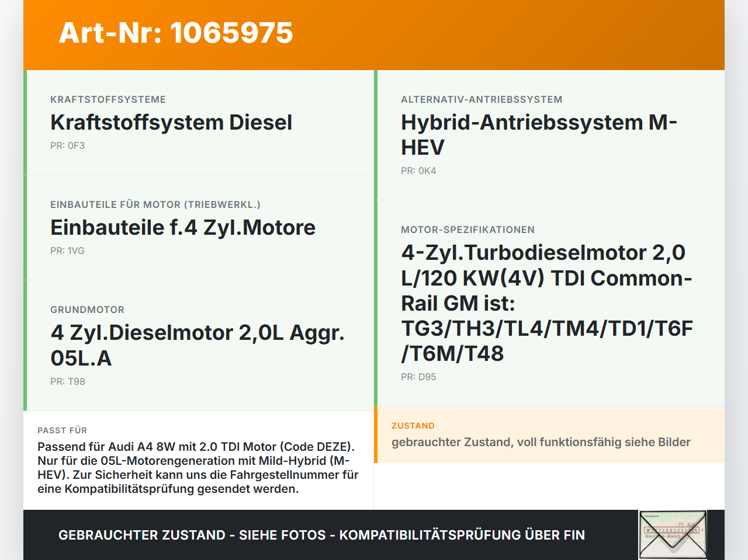
Task: Click the envelope VIN icon in footer
Action: click(x=673, y=535)
